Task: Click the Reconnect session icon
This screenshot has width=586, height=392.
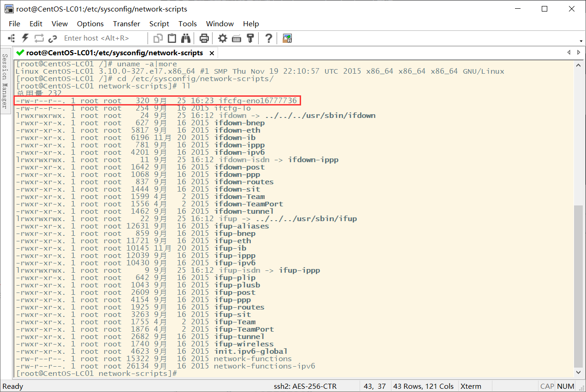Action: tap(39, 38)
